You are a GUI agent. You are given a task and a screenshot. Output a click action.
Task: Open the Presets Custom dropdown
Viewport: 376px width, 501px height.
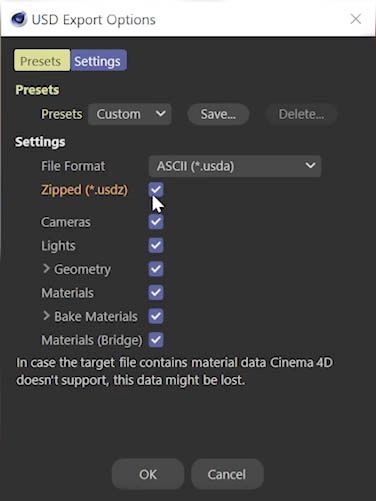click(130, 114)
